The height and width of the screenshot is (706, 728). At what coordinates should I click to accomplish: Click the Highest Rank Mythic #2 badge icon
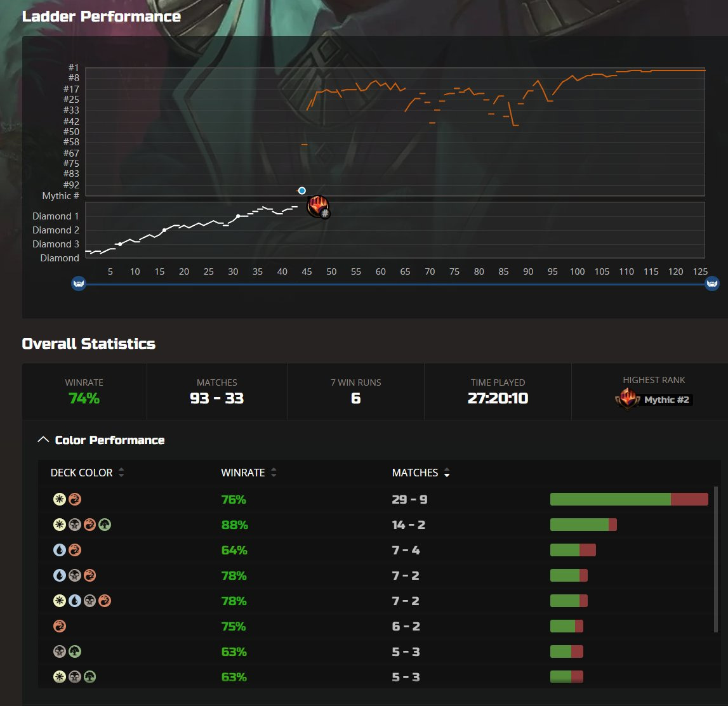coord(627,400)
